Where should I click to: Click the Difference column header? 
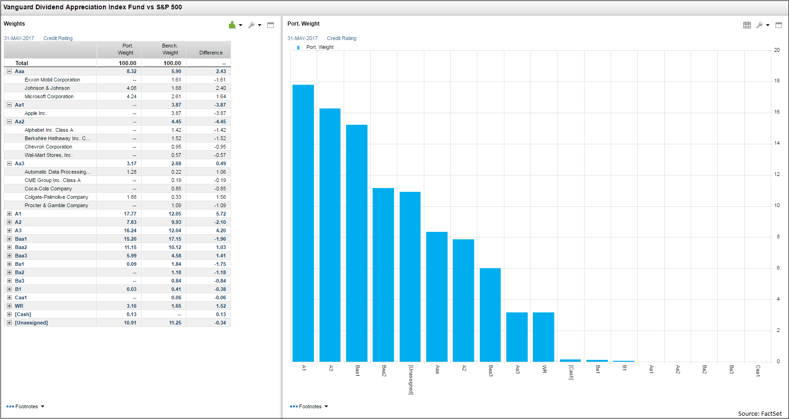coord(208,49)
